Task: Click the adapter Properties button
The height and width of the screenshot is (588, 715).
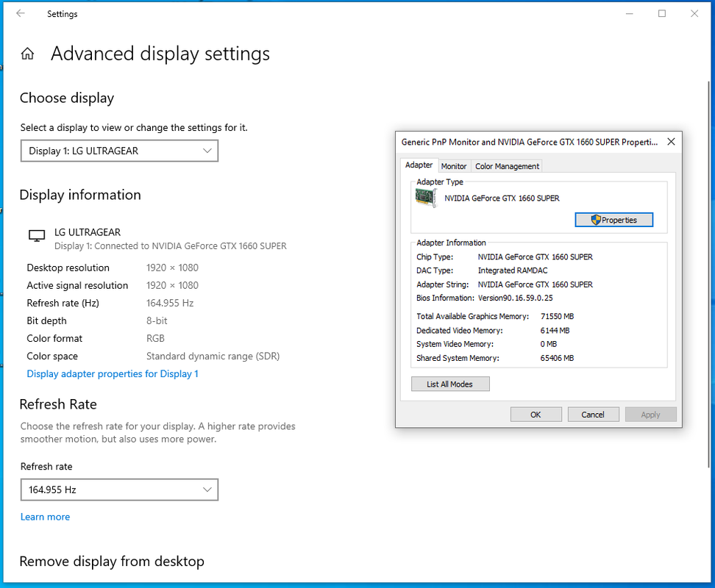Action: coord(613,220)
